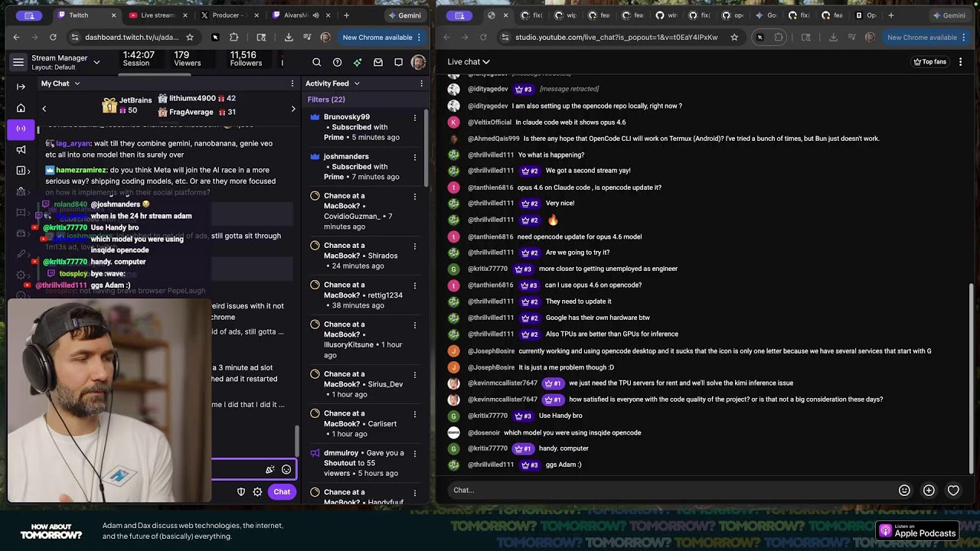The height and width of the screenshot is (551, 980).
Task: Click the Twitch dashboard search icon
Action: 317,63
